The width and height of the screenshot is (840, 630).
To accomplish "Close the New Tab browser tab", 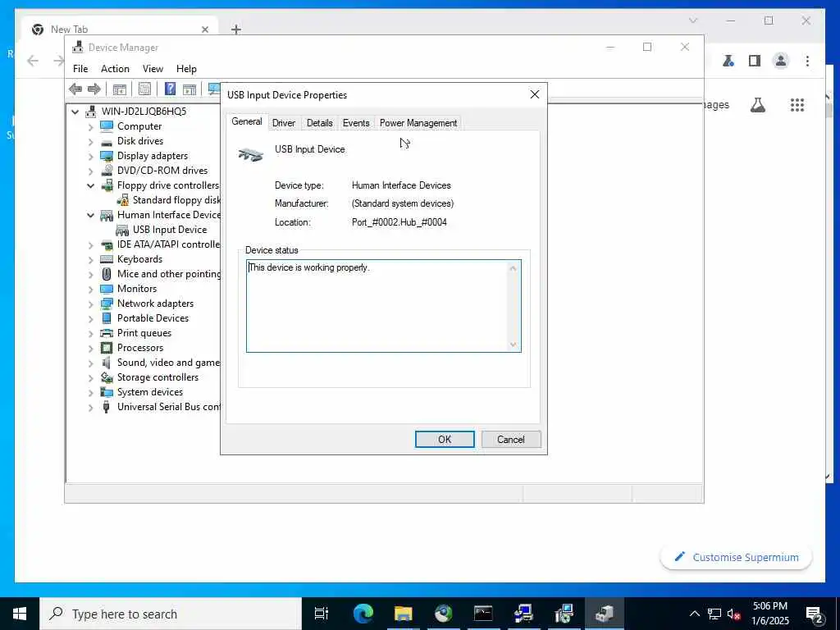I will point(204,30).
